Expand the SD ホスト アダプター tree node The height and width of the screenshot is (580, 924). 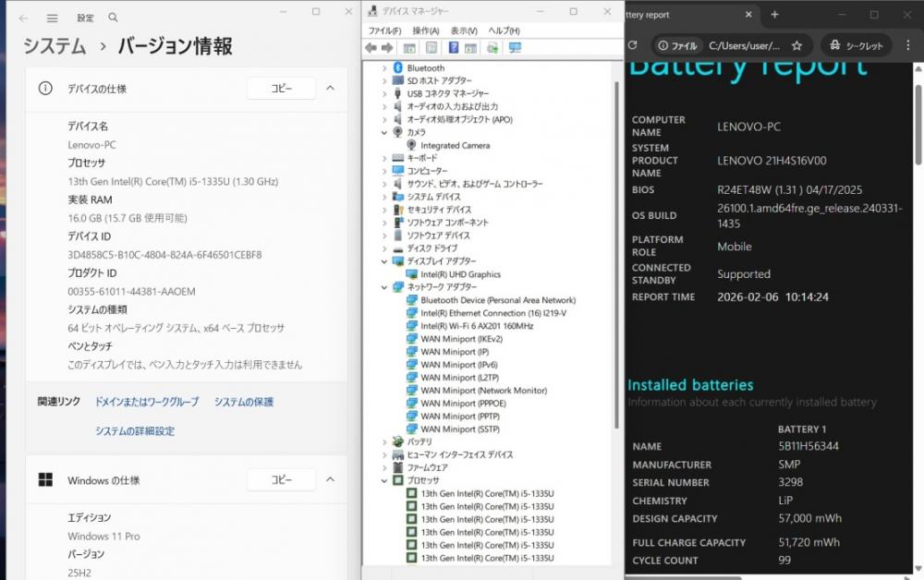384,80
